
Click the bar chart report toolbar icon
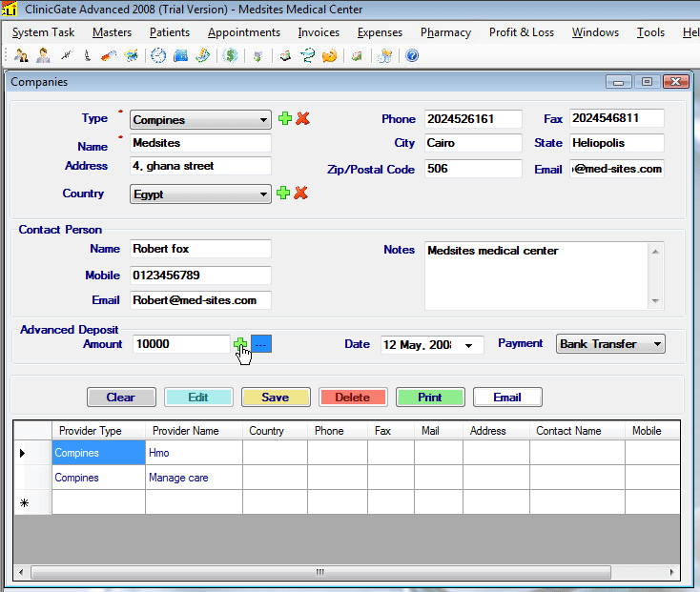click(357, 56)
